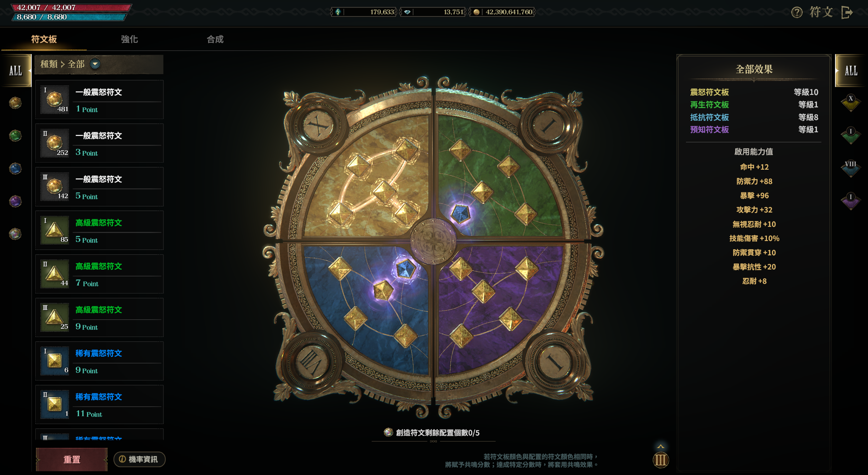This screenshot has width=868, height=475.
Task: Open the blue VIII board effect icon
Action: 850,169
